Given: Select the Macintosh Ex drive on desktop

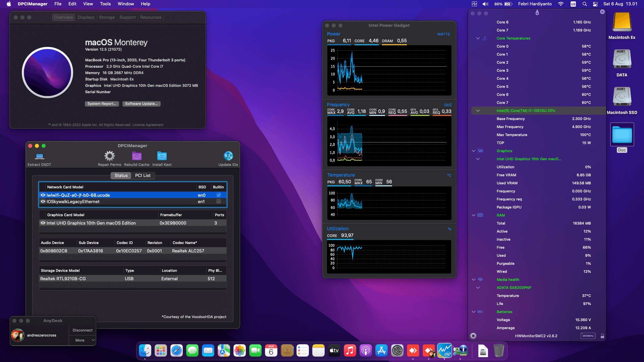Looking at the screenshot, I should [622, 22].
